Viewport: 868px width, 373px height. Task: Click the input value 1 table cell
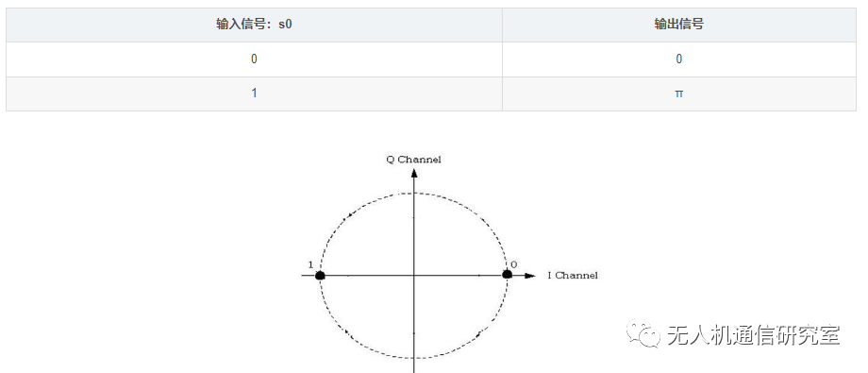point(254,93)
